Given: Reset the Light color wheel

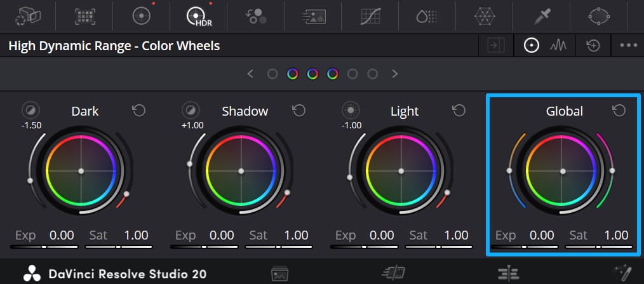Looking at the screenshot, I should pos(459,110).
